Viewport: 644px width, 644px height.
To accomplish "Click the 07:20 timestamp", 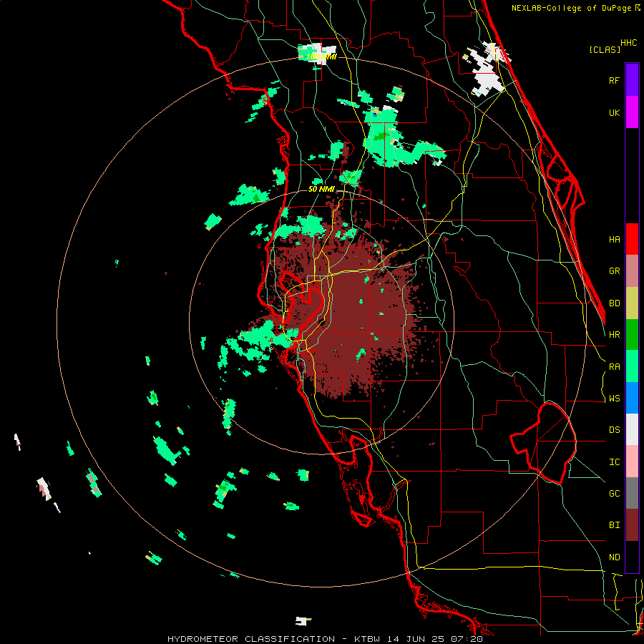I will click(467, 639).
